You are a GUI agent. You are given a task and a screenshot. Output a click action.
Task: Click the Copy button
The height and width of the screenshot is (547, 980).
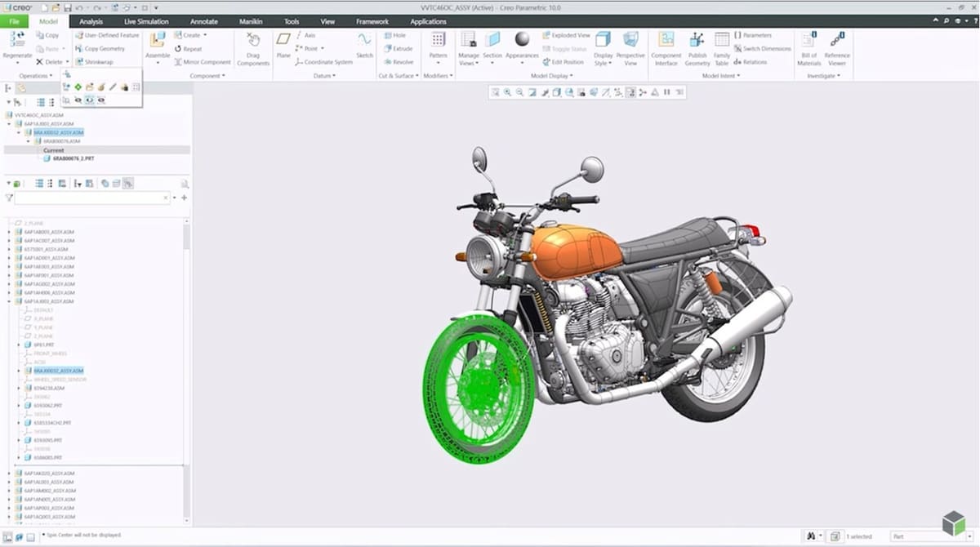point(47,35)
